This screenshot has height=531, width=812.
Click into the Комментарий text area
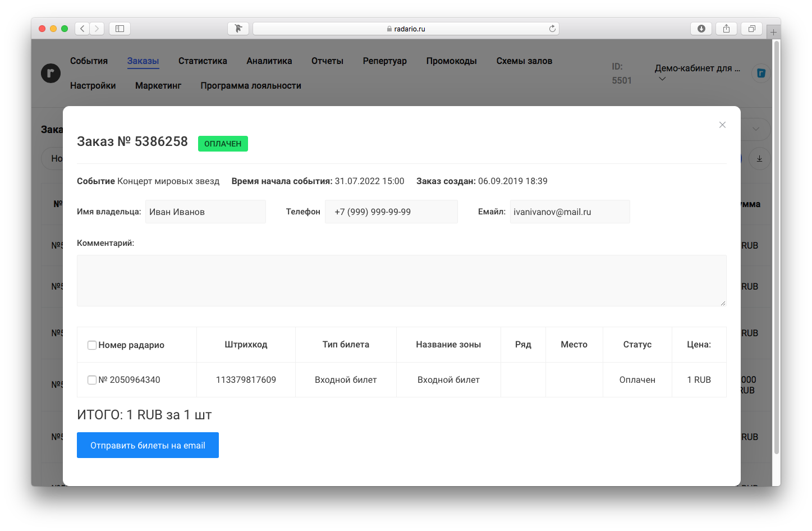[x=401, y=281]
